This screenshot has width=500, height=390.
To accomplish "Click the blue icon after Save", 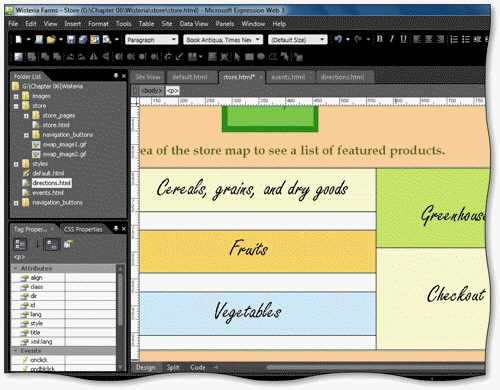I will click(x=83, y=40).
